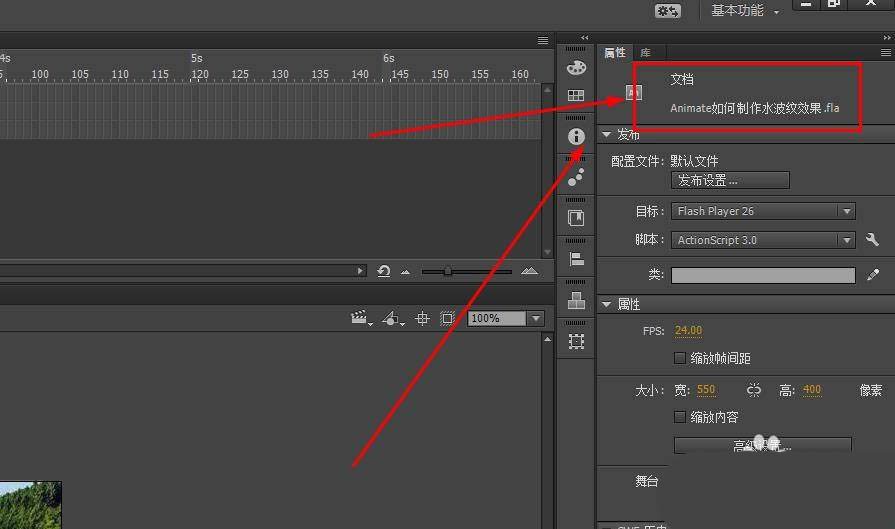Viewport: 895px width, 529px height.
Task: Click frame 100 on the timeline ruler
Action: click(x=39, y=74)
